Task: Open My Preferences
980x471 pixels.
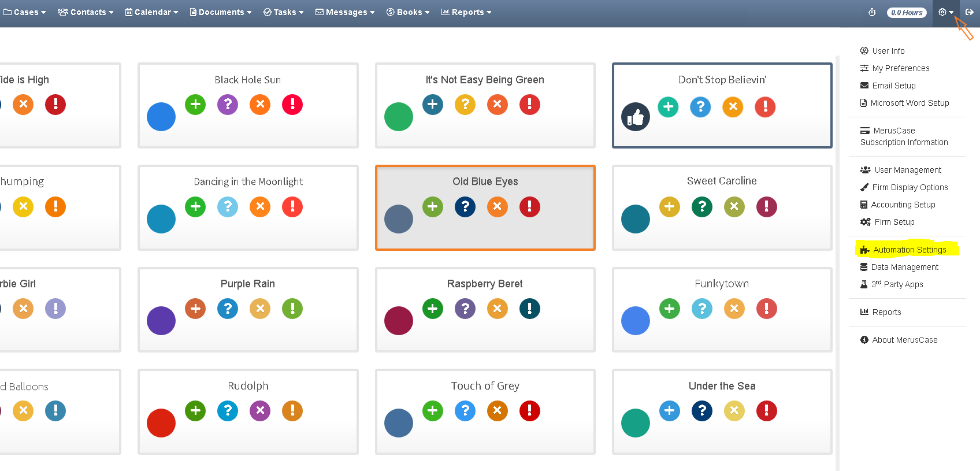Action: click(x=894, y=68)
